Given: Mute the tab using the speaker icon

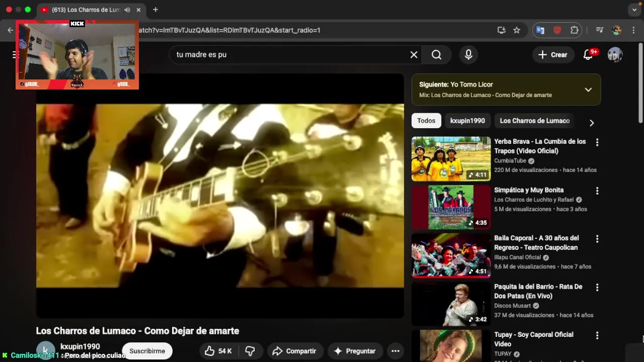Looking at the screenshot, I should click(127, 10).
